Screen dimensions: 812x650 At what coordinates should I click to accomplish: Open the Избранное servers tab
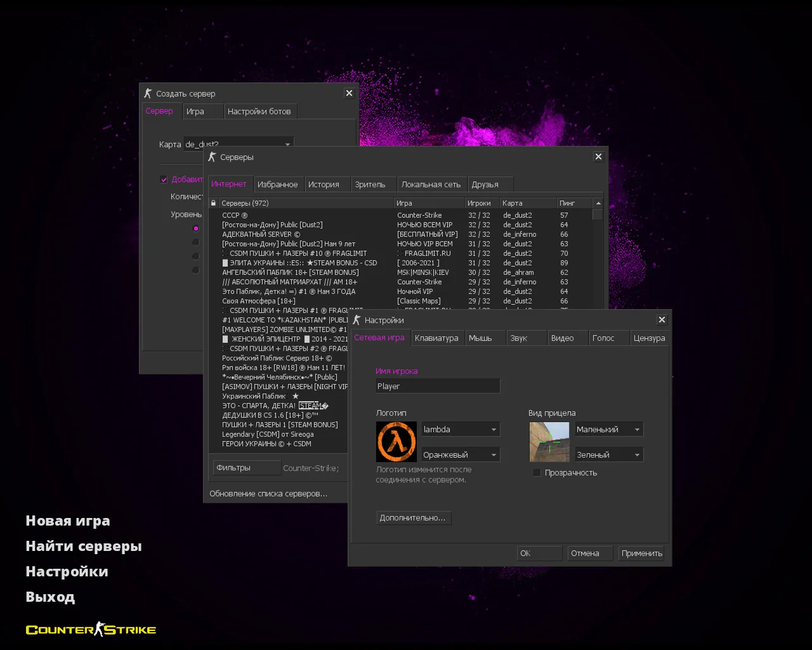click(277, 185)
